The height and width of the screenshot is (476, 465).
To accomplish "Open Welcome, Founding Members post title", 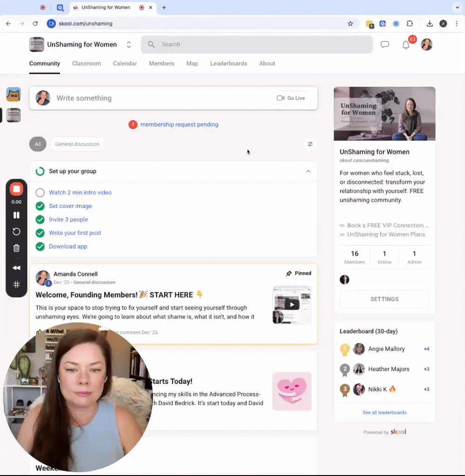I will 120,295.
